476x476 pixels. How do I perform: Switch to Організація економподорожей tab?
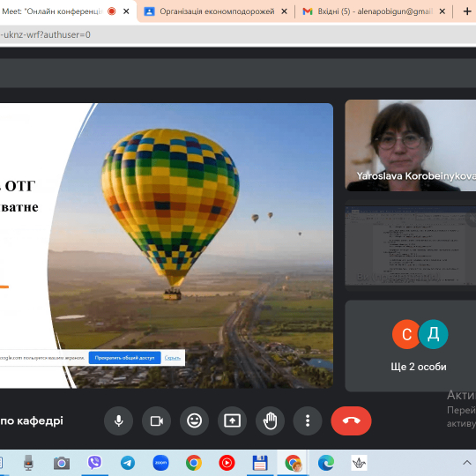pos(217,11)
